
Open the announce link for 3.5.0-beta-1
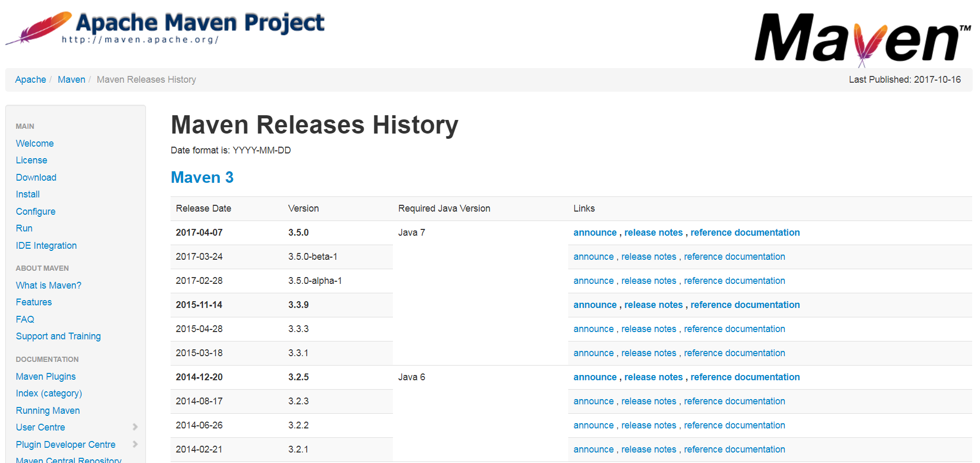(593, 257)
